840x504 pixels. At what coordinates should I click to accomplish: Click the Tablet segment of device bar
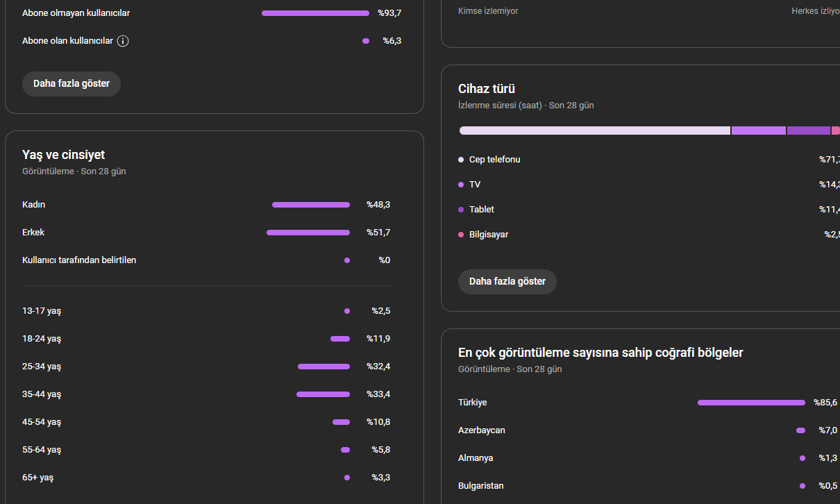(809, 131)
